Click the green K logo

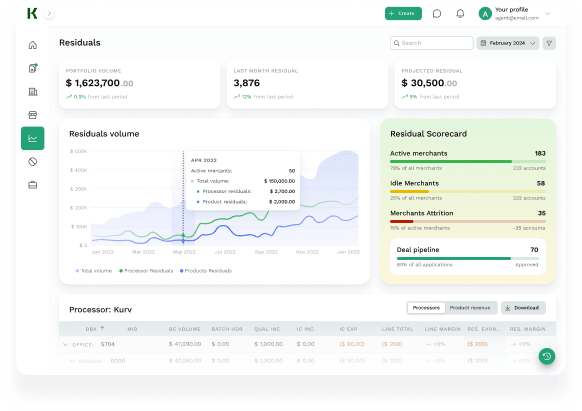point(32,13)
